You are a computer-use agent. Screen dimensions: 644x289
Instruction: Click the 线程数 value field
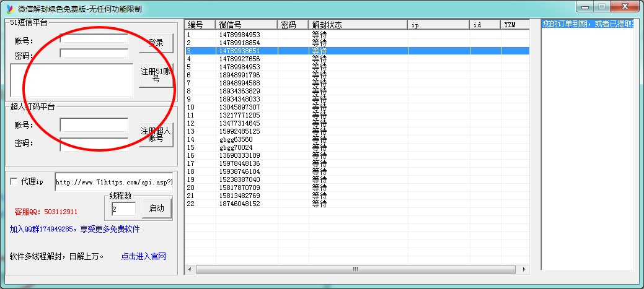[x=123, y=209]
